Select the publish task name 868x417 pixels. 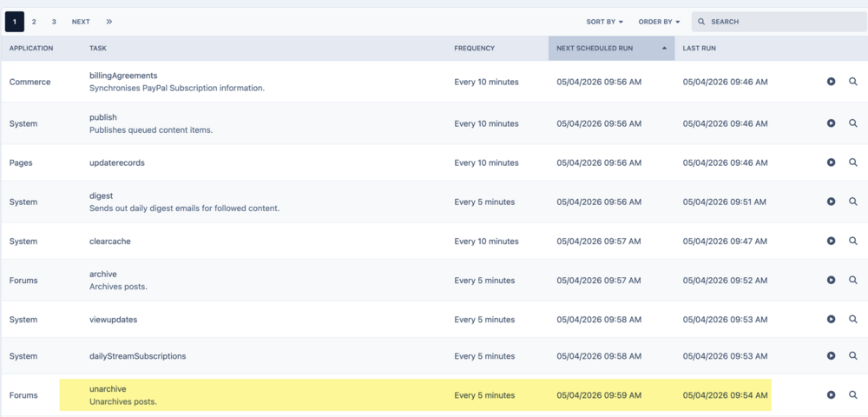tap(103, 117)
